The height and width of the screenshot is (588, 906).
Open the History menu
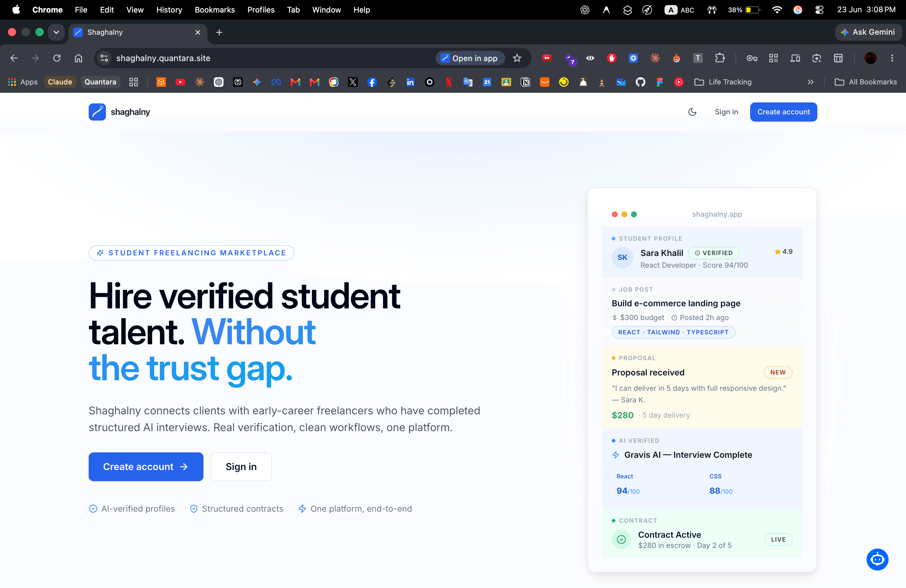tap(169, 10)
